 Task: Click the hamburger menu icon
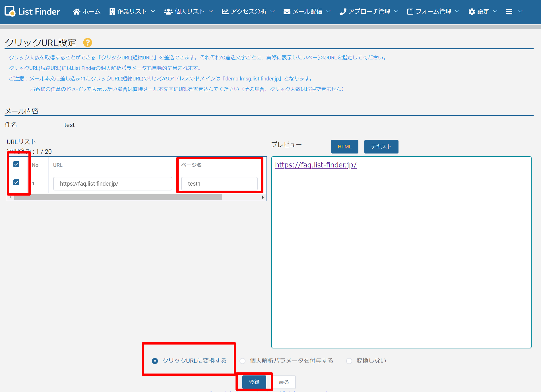[509, 12]
